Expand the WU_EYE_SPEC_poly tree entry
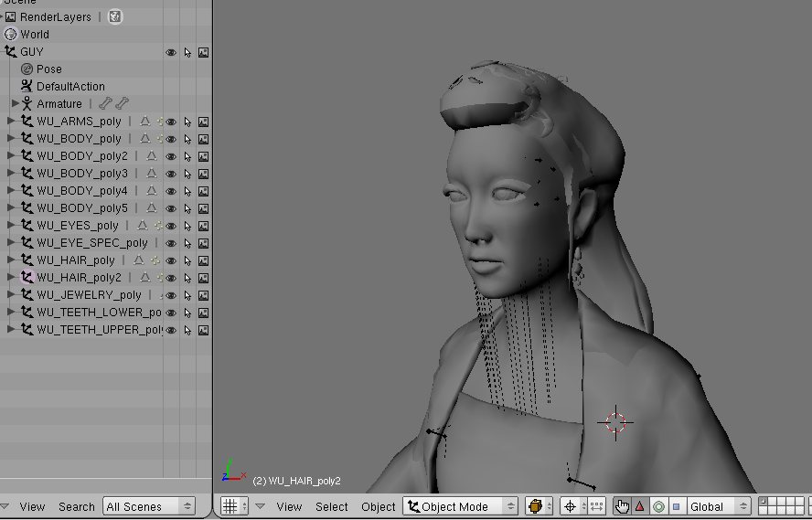This screenshot has height=520, width=812. [11, 243]
